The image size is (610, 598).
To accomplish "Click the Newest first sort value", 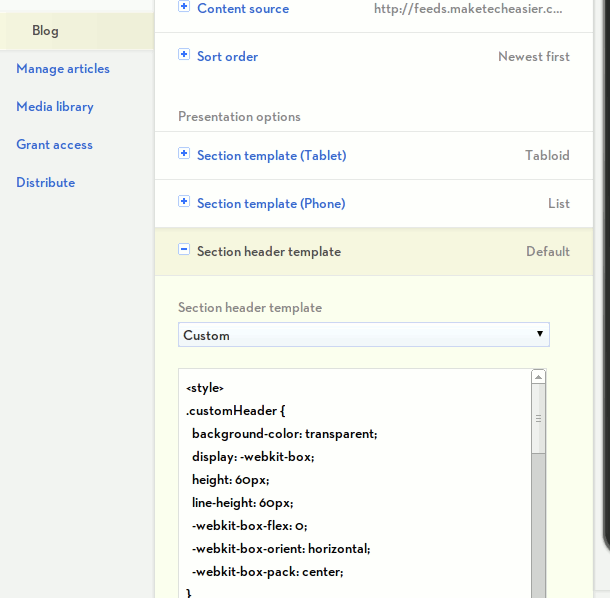I will pos(534,57).
